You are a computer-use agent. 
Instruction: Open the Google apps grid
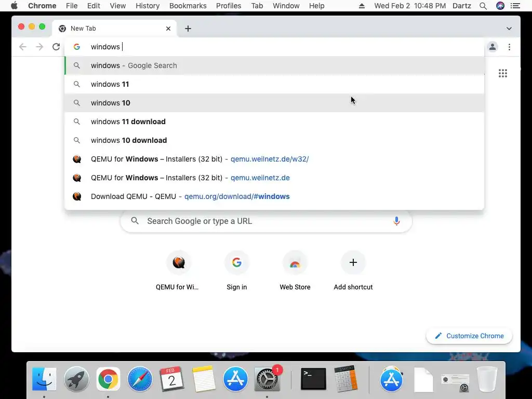click(x=503, y=73)
